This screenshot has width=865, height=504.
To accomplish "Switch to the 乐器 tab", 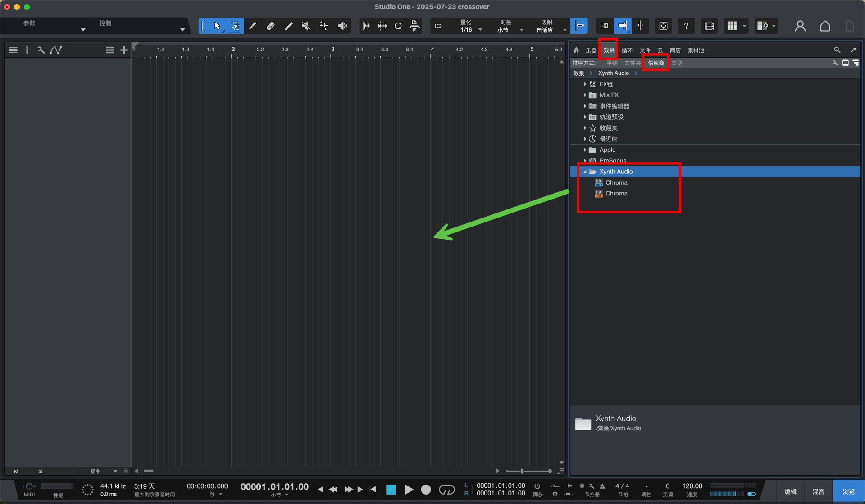I will coord(591,50).
